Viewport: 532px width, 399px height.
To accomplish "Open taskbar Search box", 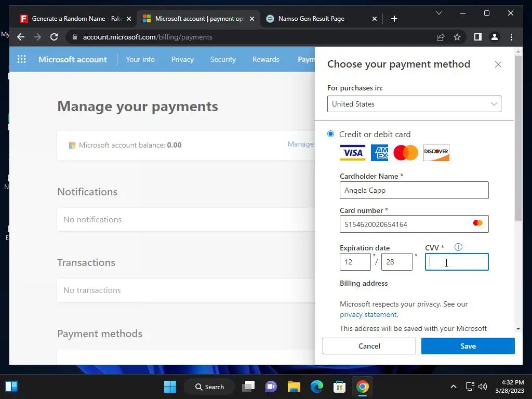I will [x=209, y=387].
